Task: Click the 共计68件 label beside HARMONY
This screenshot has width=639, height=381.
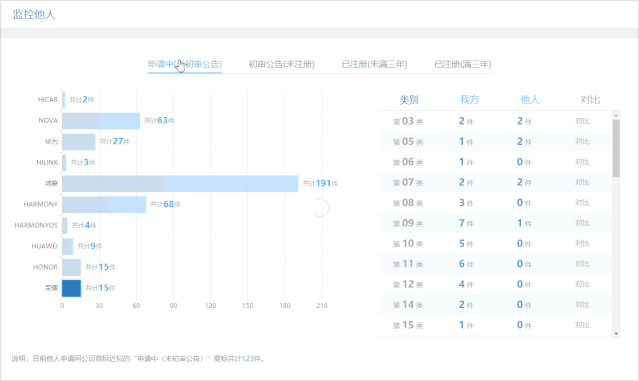Action: tap(165, 204)
